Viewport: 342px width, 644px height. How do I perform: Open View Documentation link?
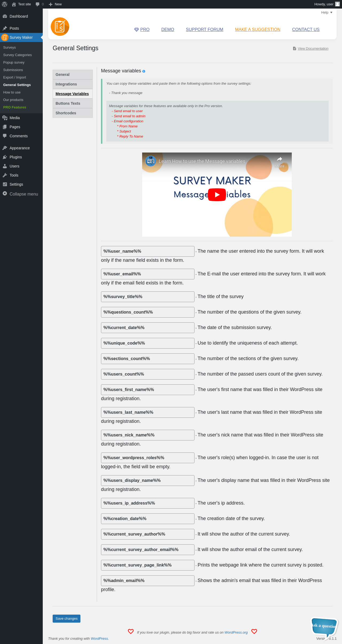(313, 49)
